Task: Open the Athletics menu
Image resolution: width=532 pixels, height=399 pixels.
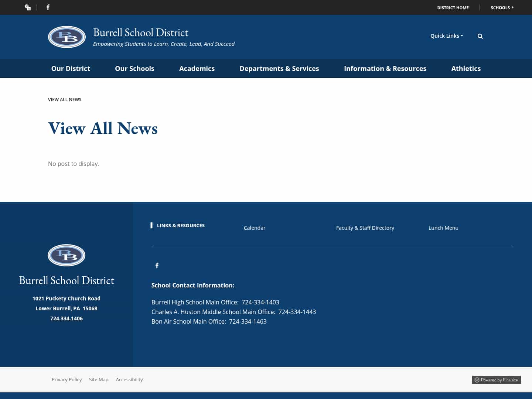Action: click(466, 68)
